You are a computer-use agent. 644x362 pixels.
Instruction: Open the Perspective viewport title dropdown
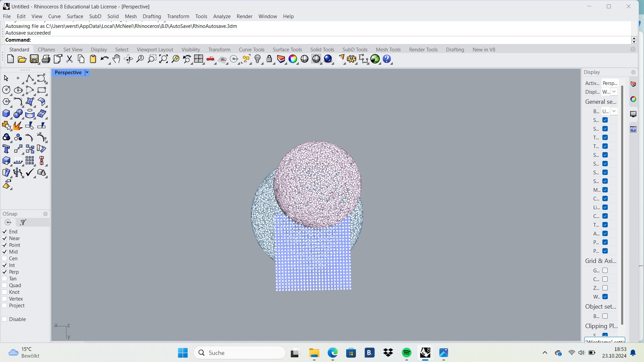click(87, 73)
